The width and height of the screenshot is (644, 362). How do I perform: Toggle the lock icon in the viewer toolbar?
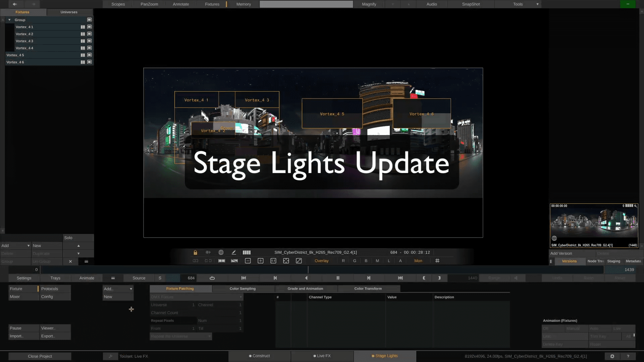tap(195, 252)
